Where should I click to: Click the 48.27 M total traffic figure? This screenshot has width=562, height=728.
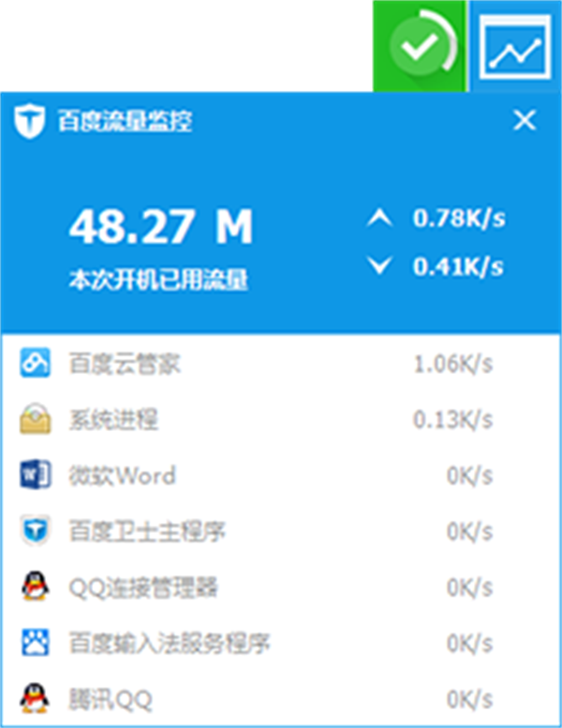(x=161, y=227)
